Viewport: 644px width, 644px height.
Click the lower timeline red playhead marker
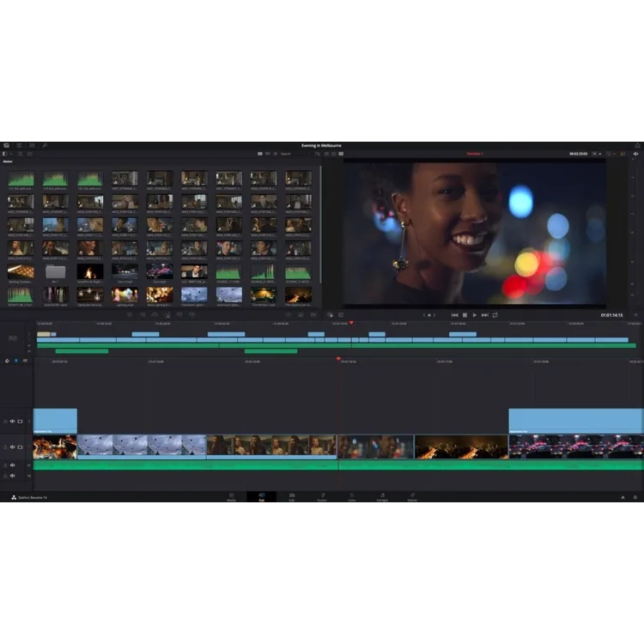[x=338, y=359]
